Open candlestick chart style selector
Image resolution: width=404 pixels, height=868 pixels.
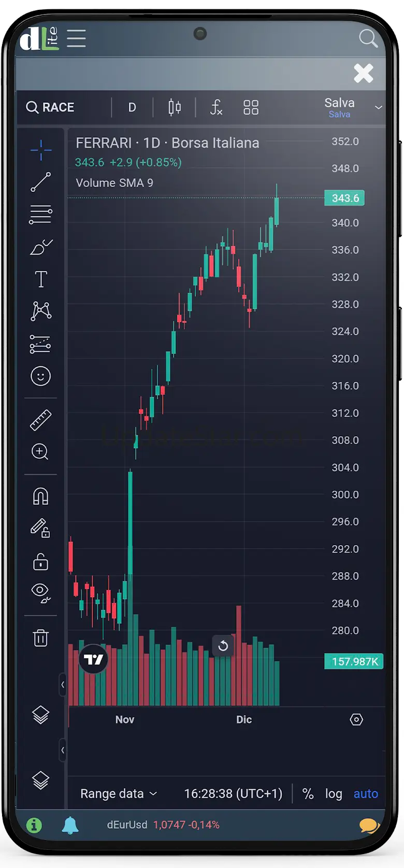pos(175,107)
